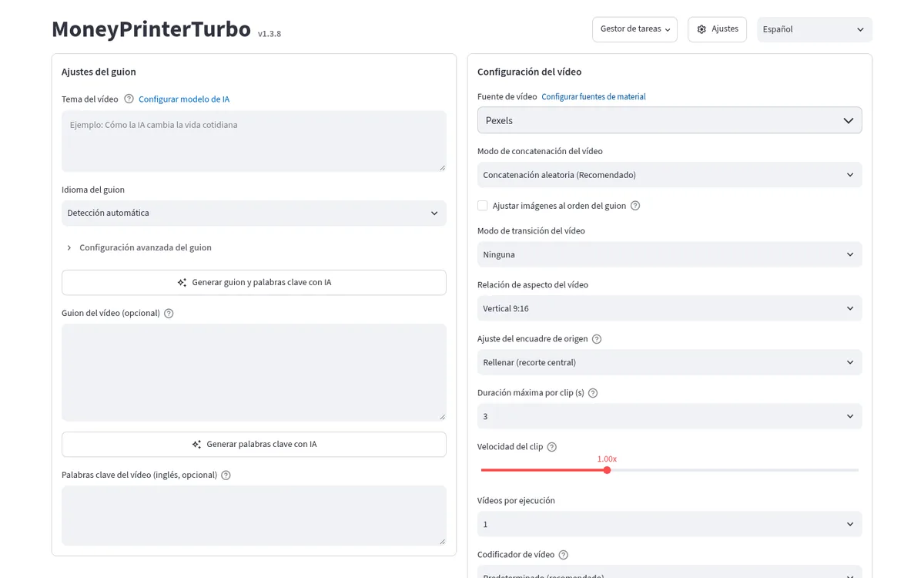Click the Ajustes del guion heading

[x=99, y=72]
